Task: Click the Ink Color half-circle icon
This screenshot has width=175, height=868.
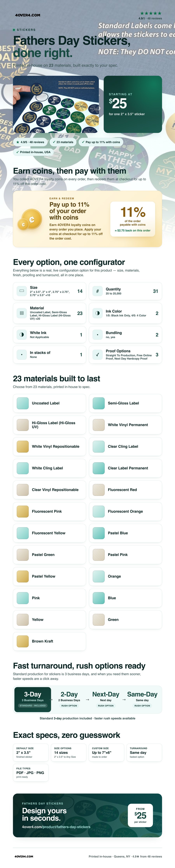Action: (97, 313)
